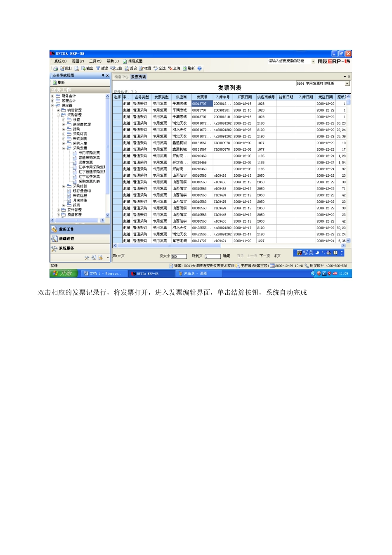The image size is (392, 555).
Task: Click the 页大小 page size input field
Action: [x=179, y=256]
